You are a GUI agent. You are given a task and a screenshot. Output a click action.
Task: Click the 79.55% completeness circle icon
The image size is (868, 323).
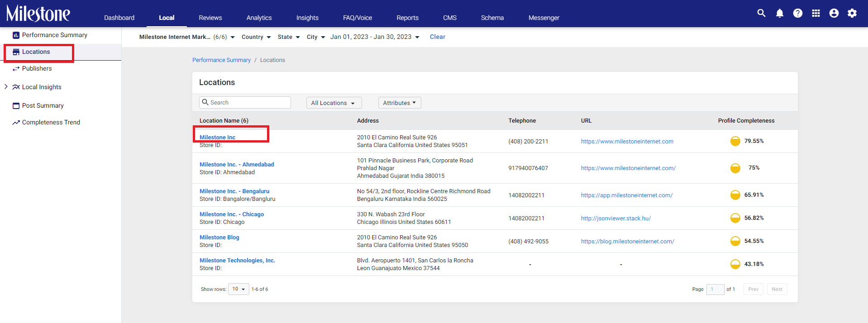pos(735,141)
